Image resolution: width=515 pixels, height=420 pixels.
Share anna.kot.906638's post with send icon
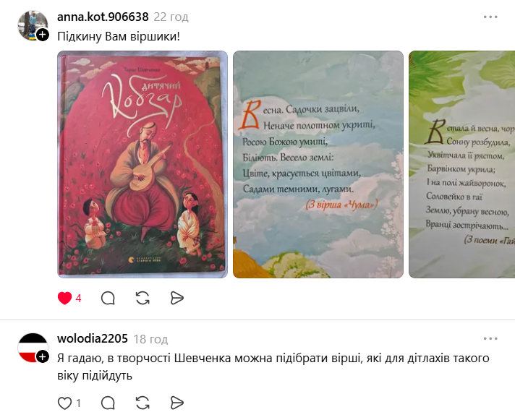(177, 298)
